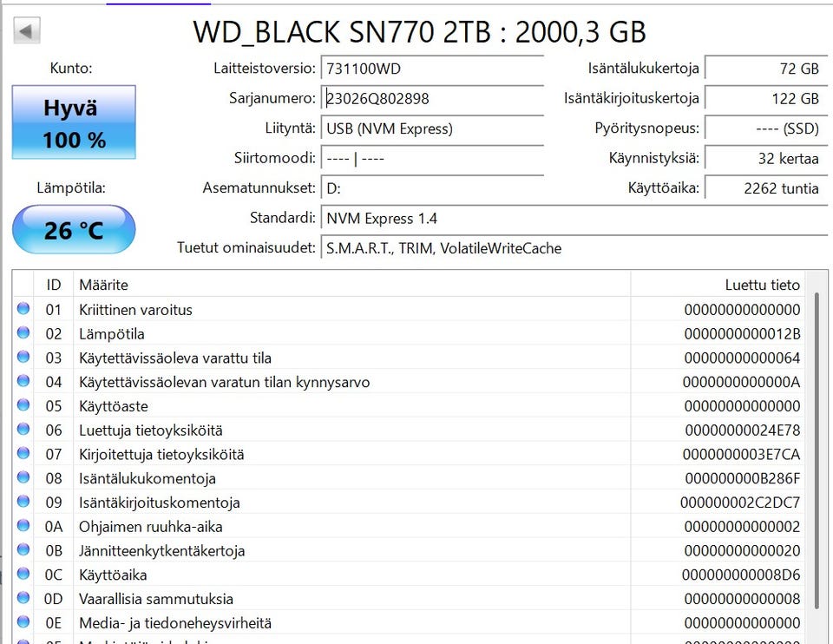
Task: Click the Asematunnukset field showing D:
Action: [x=432, y=188]
